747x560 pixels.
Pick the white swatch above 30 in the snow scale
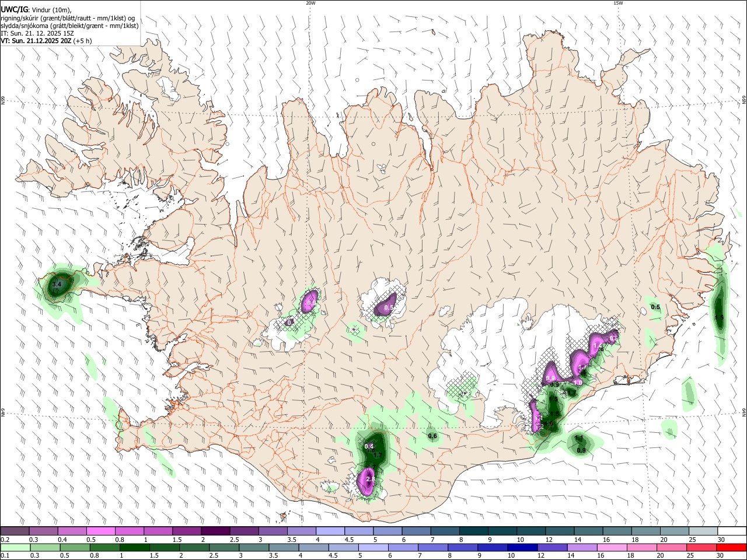coord(732,531)
